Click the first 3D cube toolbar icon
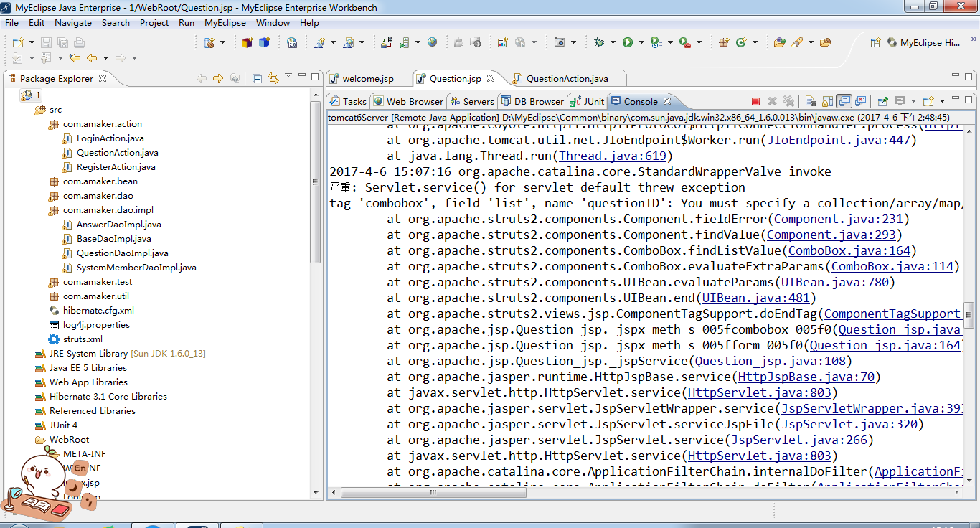The height and width of the screenshot is (528, 980). [x=247, y=42]
